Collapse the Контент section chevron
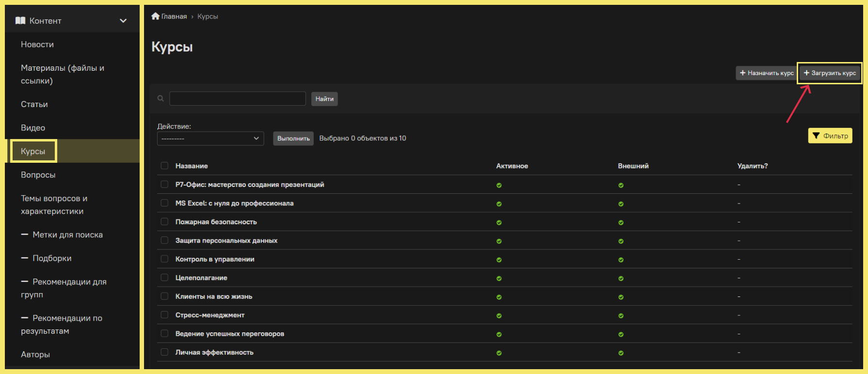 (x=123, y=21)
